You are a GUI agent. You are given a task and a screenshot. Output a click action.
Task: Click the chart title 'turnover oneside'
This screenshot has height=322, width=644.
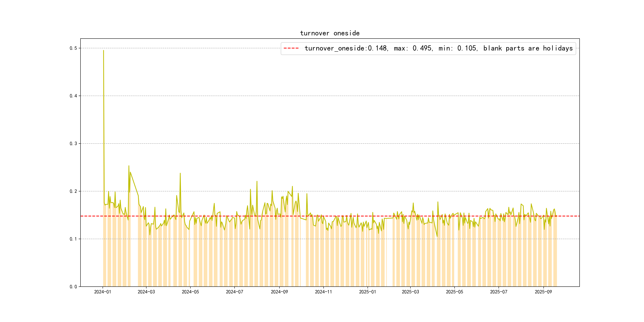[x=330, y=33]
